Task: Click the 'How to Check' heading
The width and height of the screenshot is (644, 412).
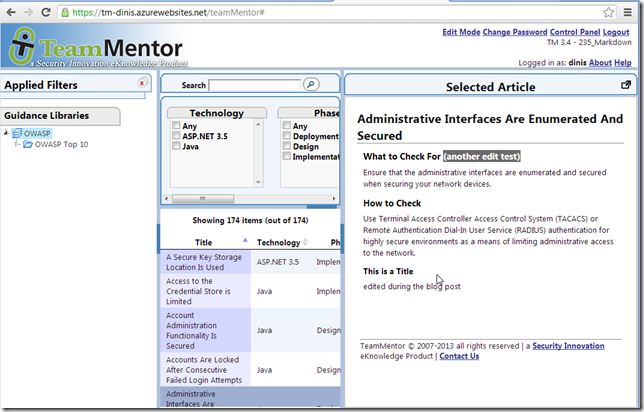Action: 392,203
